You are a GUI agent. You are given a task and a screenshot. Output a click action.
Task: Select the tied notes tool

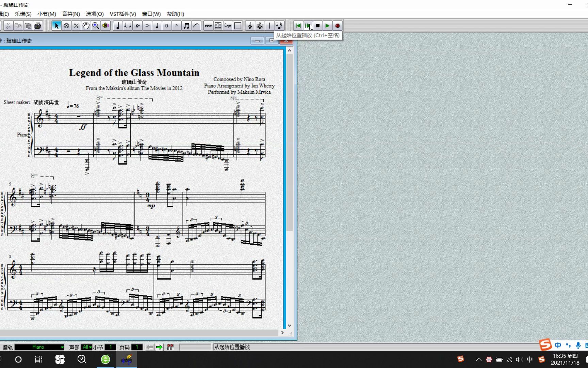[x=128, y=26]
